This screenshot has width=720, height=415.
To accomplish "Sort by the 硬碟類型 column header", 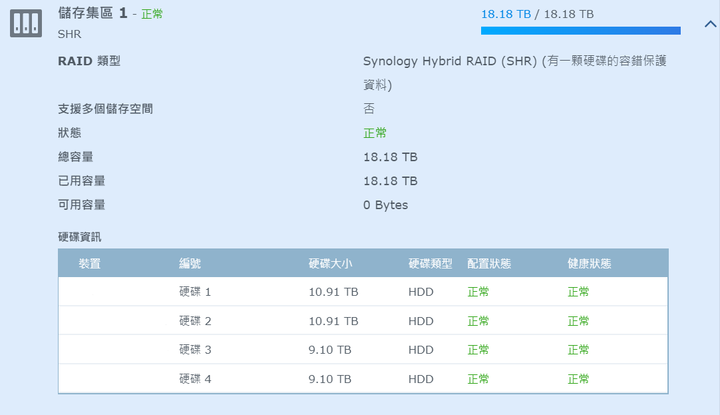I will pos(430,264).
